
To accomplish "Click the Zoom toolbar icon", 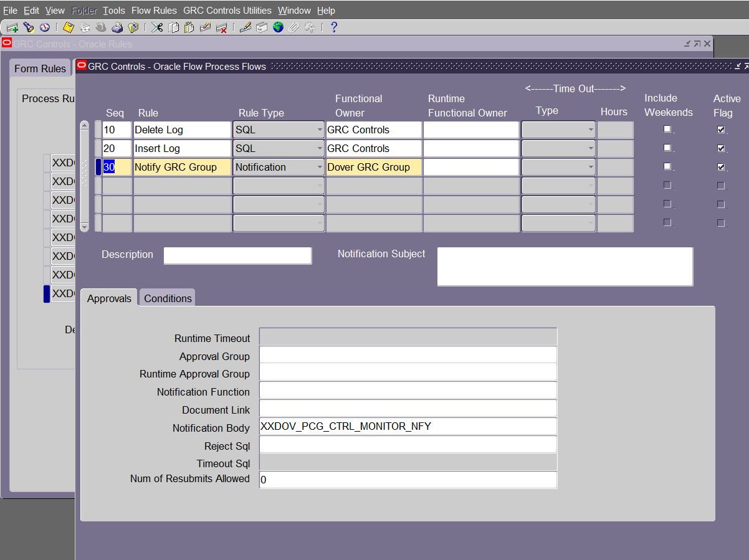I will [262, 27].
